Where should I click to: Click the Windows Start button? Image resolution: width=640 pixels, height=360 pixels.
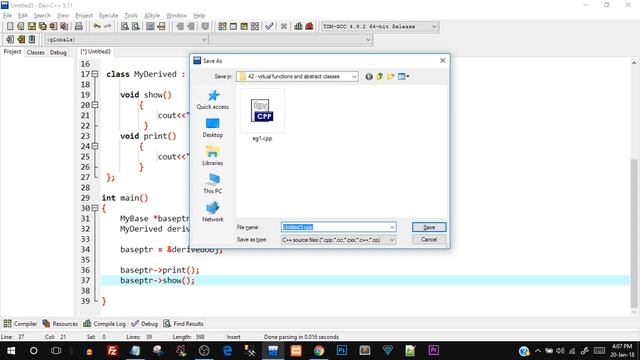click(11, 351)
